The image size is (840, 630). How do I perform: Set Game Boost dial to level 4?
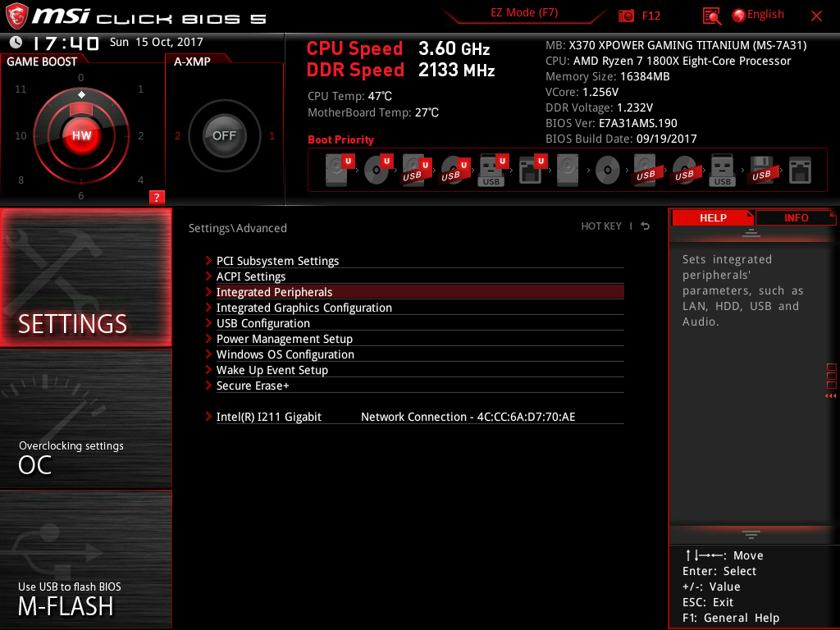pyautogui.click(x=140, y=180)
